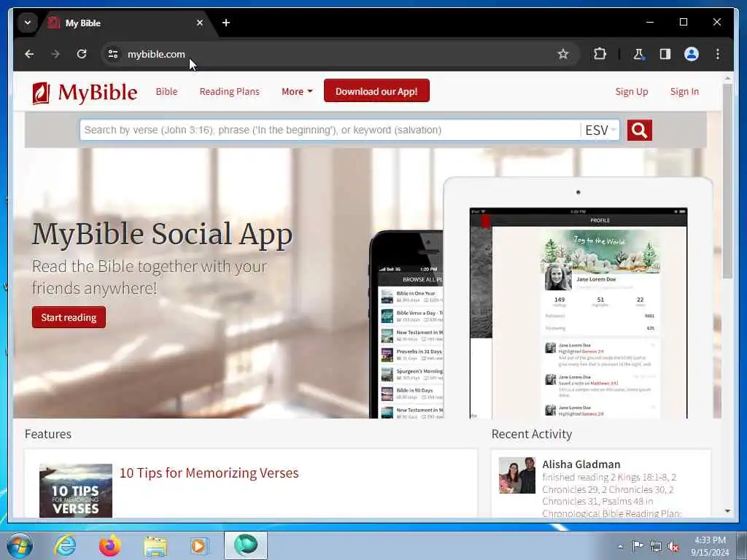Open site information icon in address bar
Viewport: 747px width, 560px height.
coord(113,54)
